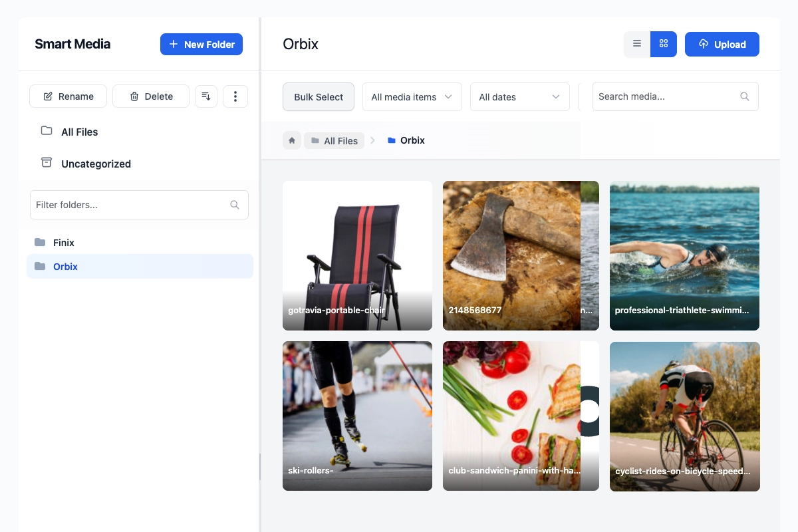Expand the breadcrumb chevron after All Files
Screen dimensions: 798x532
[x=372, y=140]
